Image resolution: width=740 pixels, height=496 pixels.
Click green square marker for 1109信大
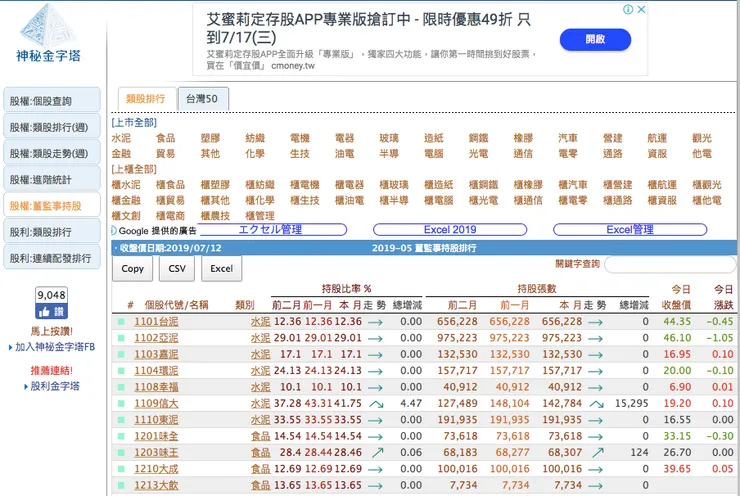coord(121,404)
